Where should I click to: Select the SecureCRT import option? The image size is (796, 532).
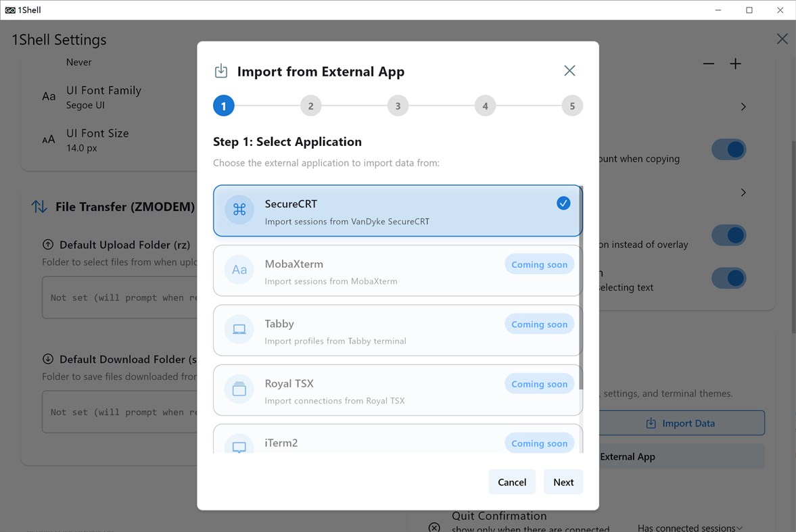tap(398, 211)
